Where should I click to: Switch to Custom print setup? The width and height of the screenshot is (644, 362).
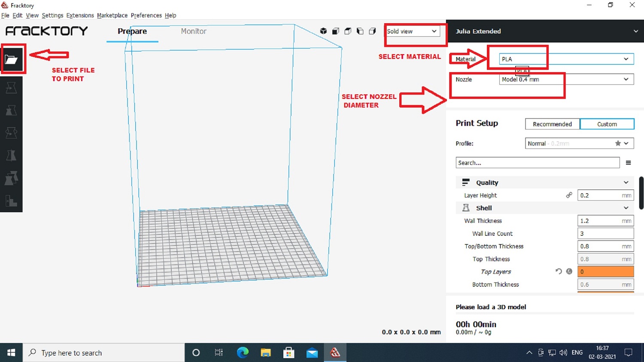click(x=607, y=124)
